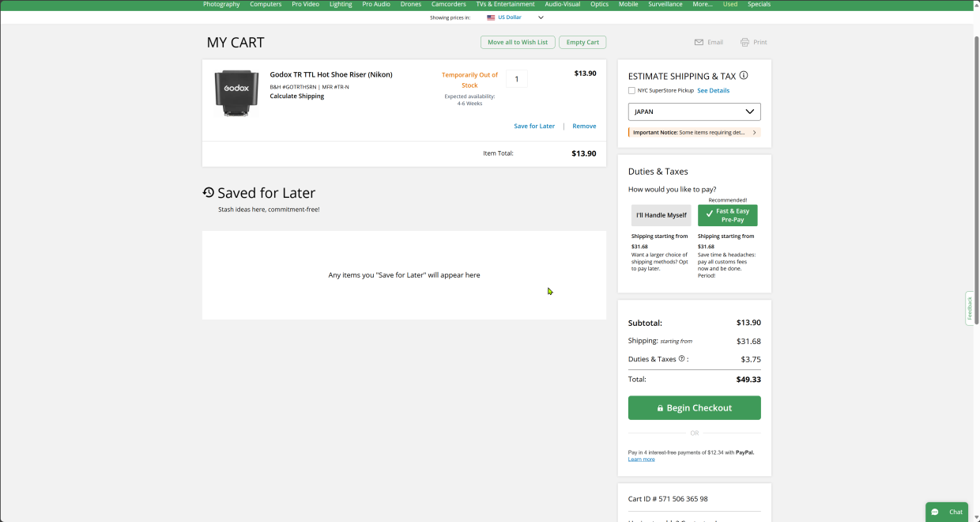Click the Cart ID # 571 506 365 98 text
Image resolution: width=980 pixels, height=522 pixels.
(668, 499)
